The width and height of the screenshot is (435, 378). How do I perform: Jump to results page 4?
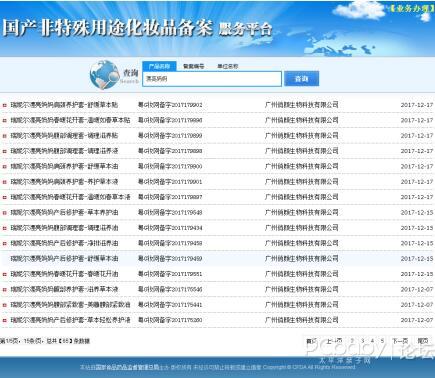click(372, 341)
